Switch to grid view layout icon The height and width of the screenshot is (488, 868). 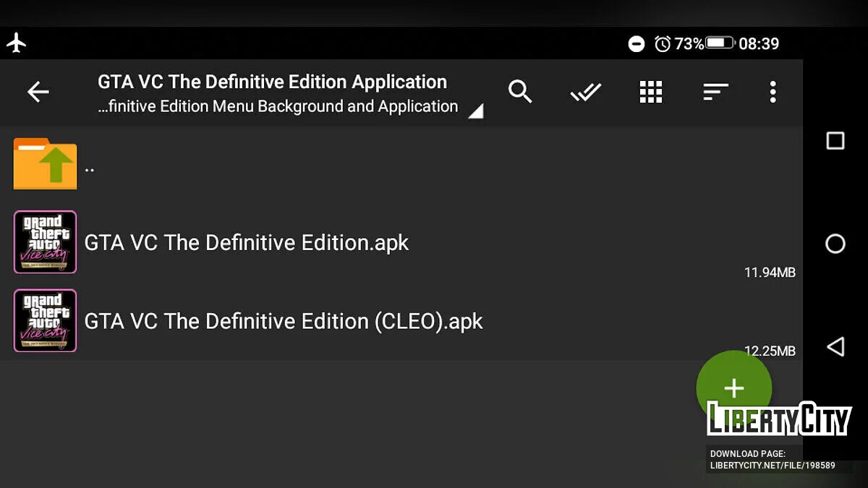(x=651, y=92)
